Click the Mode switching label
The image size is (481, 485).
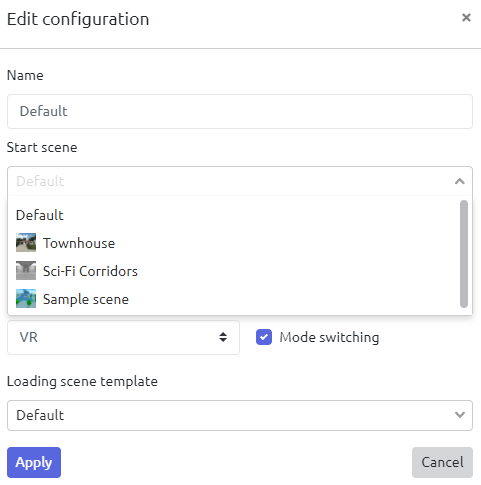[329, 337]
